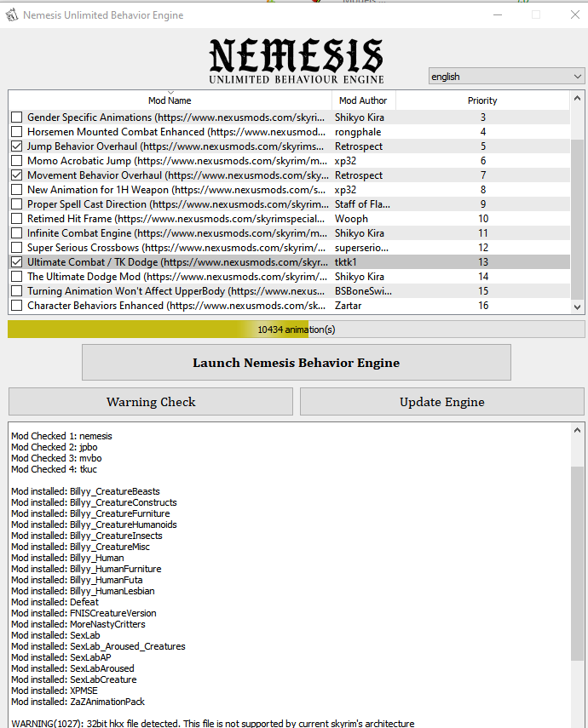Select author cell Retrospect for Jump Behavior Overhaul
This screenshot has height=728, width=588.
(359, 146)
